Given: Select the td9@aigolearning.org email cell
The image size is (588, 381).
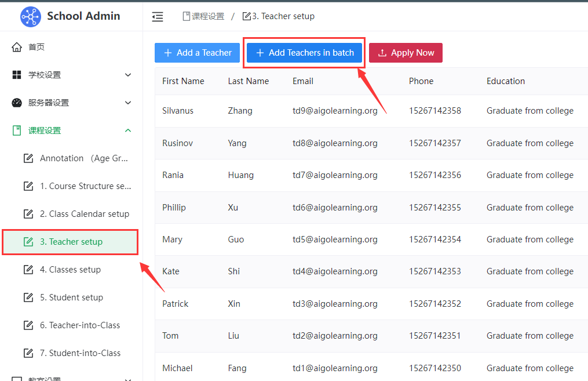Looking at the screenshot, I should (x=335, y=111).
